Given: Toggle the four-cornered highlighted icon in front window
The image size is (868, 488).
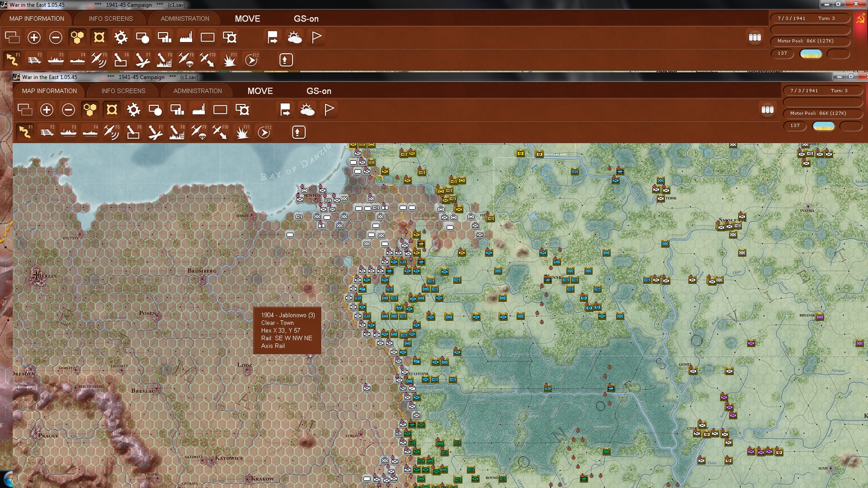Looking at the screenshot, I should 112,110.
